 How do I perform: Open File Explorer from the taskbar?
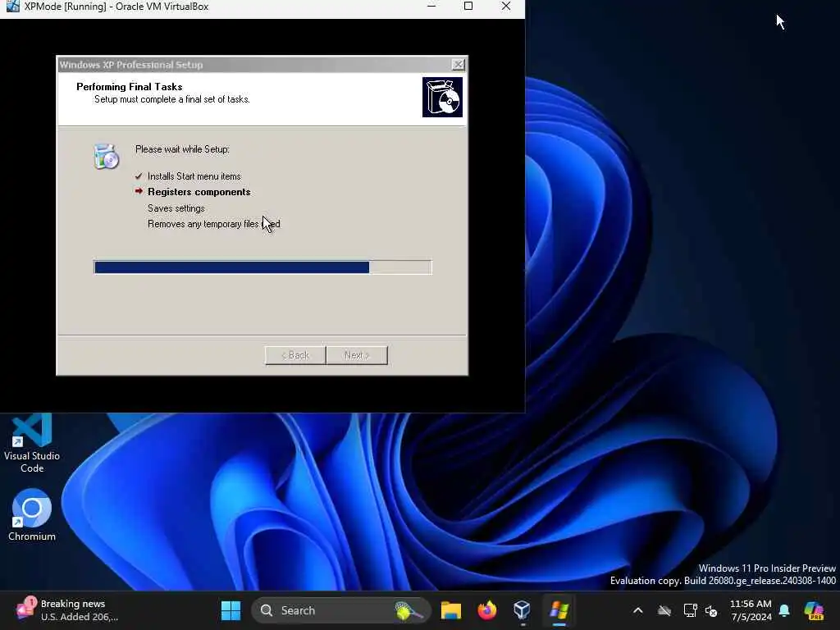pyautogui.click(x=450, y=610)
